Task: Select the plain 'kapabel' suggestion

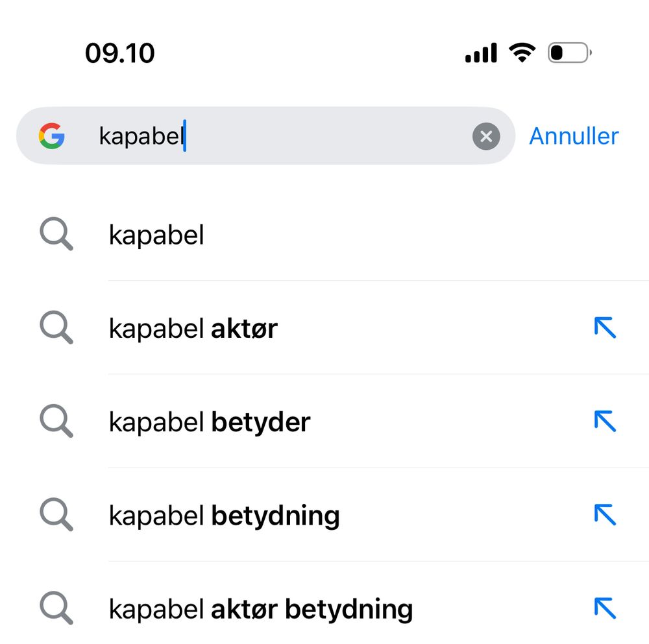Action: pos(156,235)
